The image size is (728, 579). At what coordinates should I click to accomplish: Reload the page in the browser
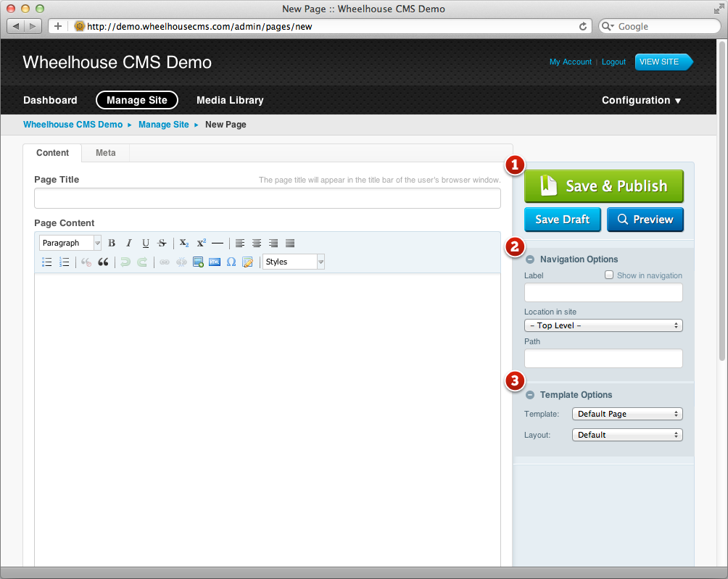(x=583, y=26)
